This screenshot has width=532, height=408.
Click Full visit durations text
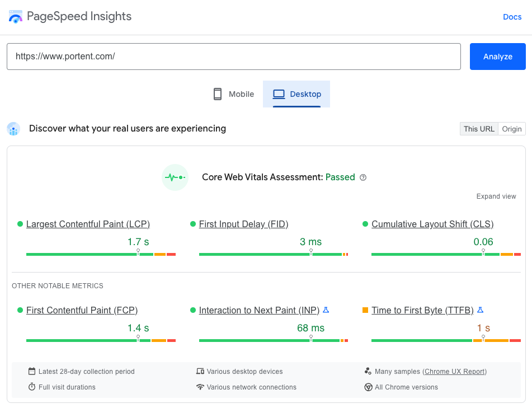tap(67, 387)
